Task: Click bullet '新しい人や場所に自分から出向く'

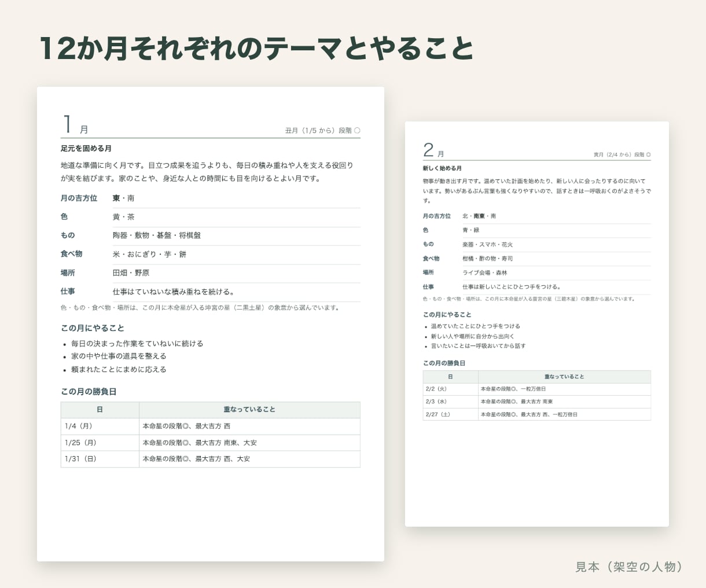Action: (473, 336)
